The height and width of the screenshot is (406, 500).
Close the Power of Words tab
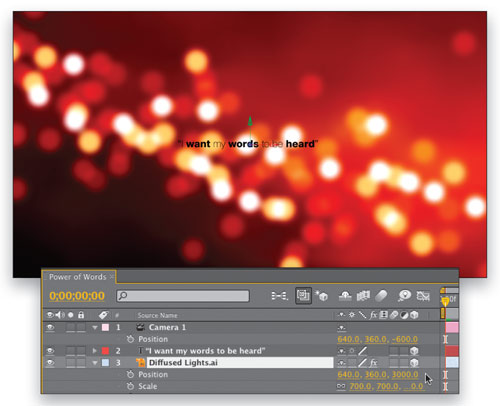pos(112,277)
